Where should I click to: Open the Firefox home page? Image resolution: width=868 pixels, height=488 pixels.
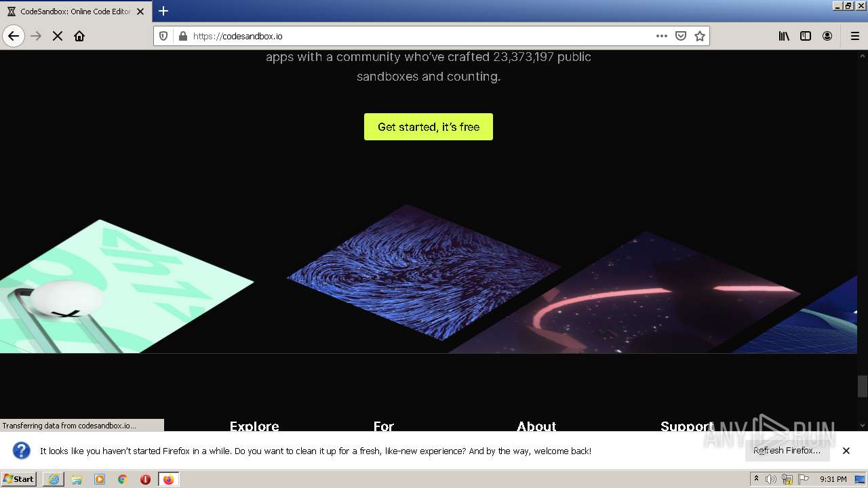pyautogui.click(x=79, y=36)
